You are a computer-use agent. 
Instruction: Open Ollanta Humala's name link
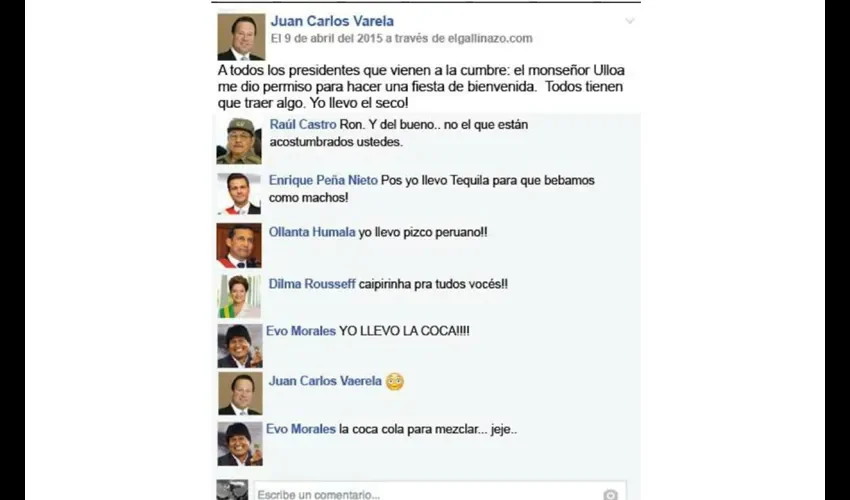312,232
